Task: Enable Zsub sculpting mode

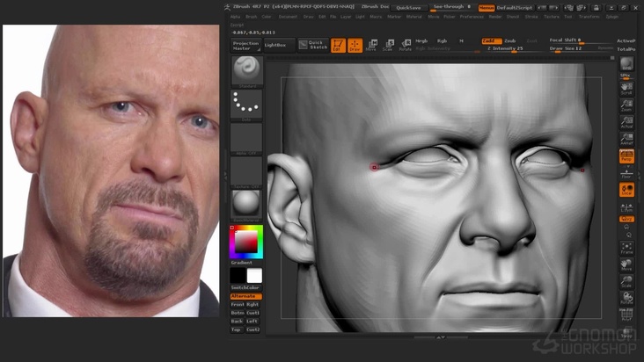Action: (x=510, y=40)
